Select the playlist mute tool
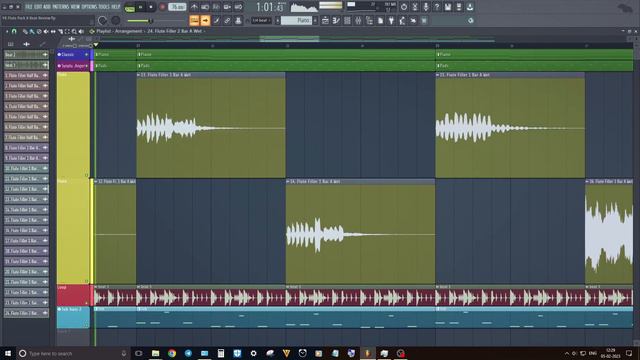 click(46, 31)
